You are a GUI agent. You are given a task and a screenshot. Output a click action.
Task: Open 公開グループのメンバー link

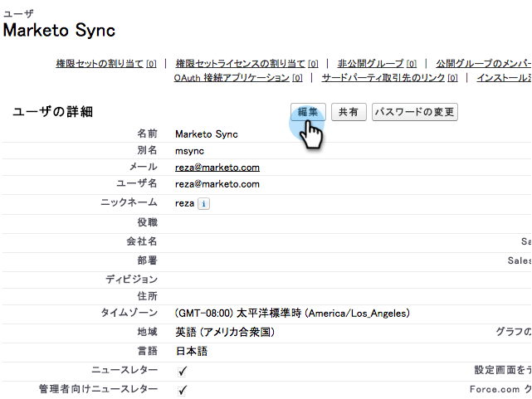(x=484, y=63)
